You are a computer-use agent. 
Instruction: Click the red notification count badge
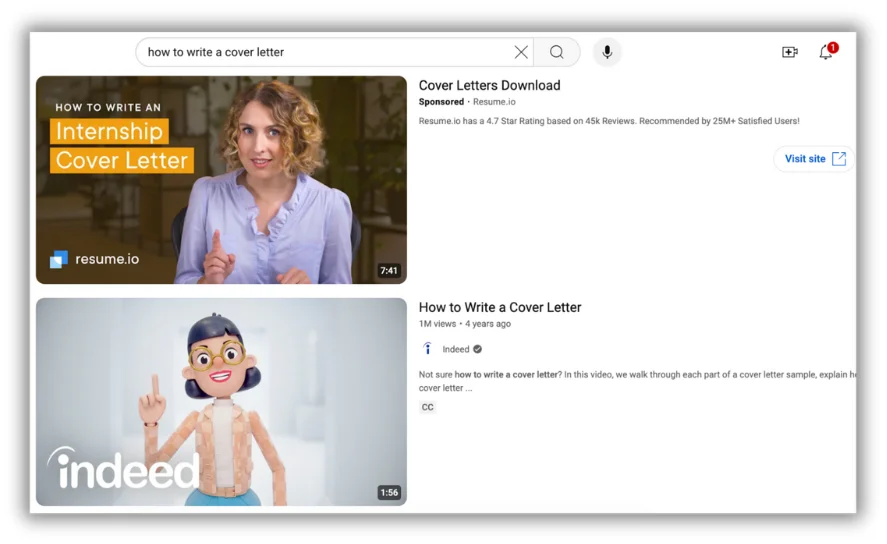833,47
